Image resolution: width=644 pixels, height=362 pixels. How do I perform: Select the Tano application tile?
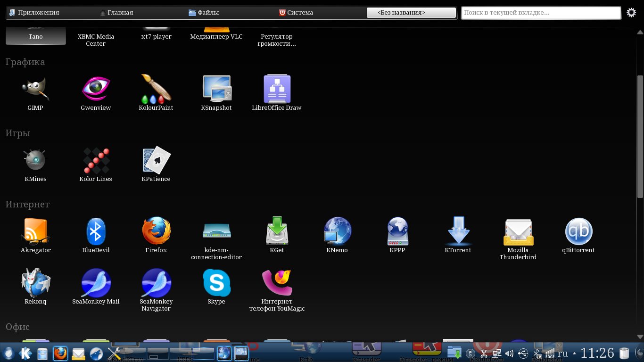35,36
